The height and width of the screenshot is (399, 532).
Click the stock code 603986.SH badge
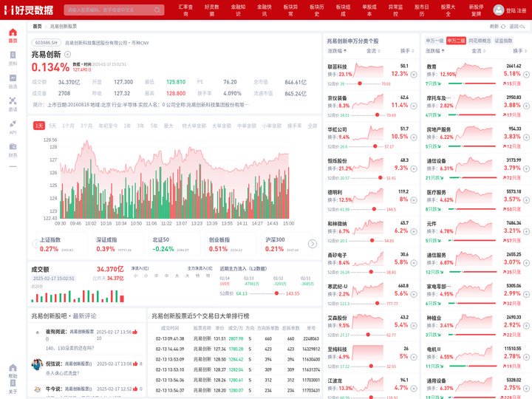(47, 43)
